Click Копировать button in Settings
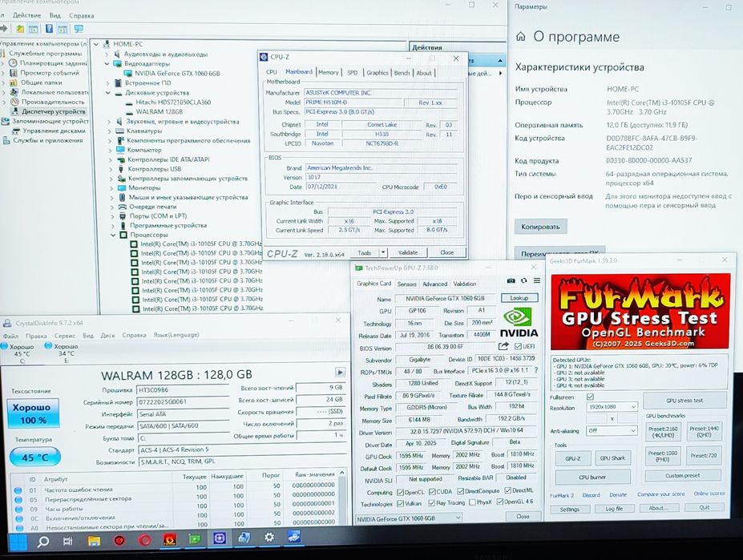Screen dimensions: 743x560 [x=541, y=227]
